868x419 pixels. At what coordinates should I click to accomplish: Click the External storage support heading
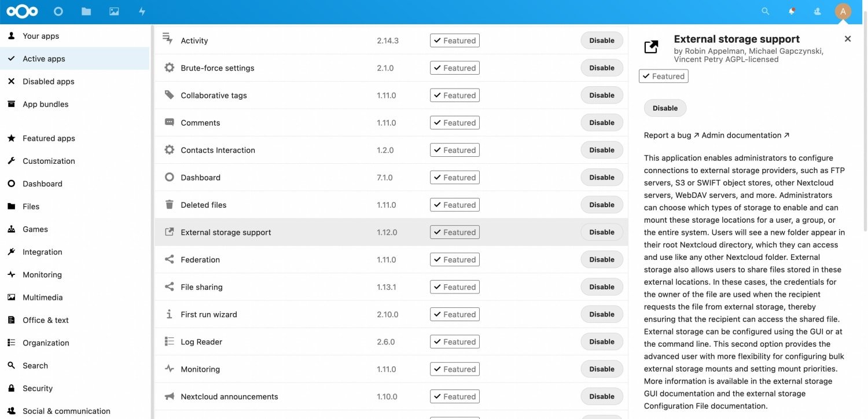point(737,39)
